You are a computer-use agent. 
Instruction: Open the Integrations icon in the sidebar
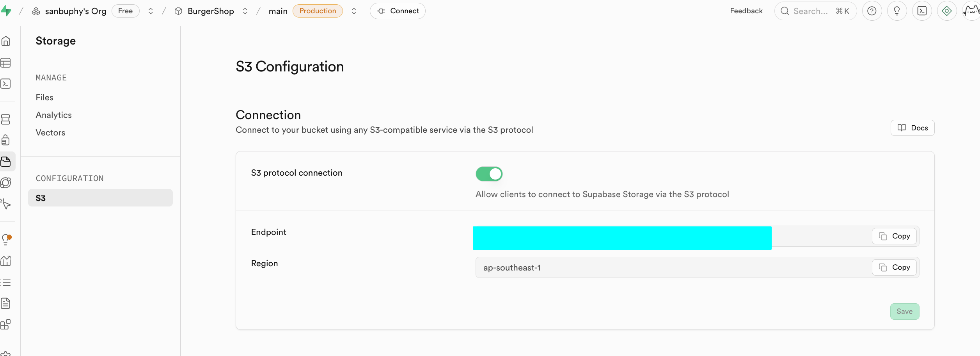click(x=6, y=324)
